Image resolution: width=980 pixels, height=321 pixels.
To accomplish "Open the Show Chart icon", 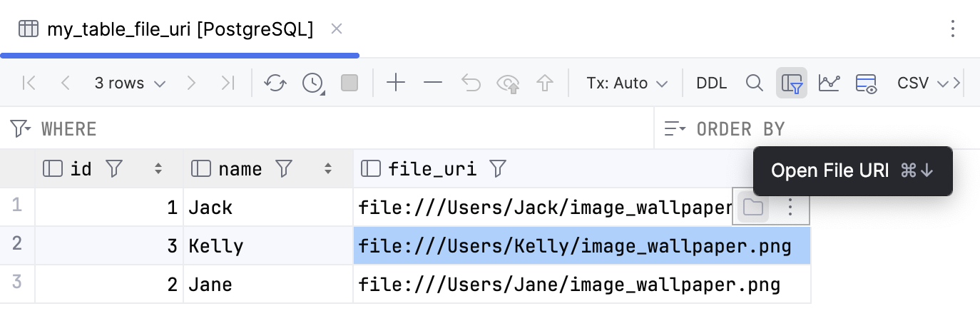I will coord(829,83).
